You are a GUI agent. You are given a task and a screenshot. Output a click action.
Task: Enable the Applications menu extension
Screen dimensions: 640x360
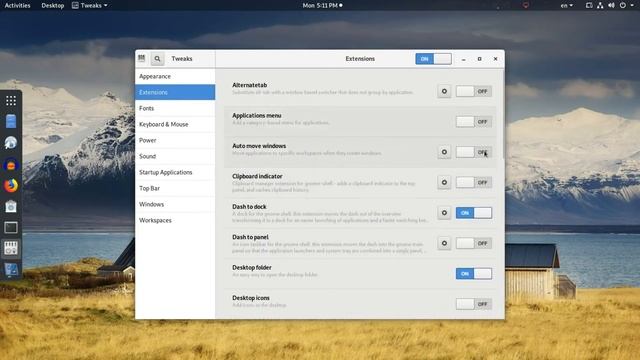[473, 122]
